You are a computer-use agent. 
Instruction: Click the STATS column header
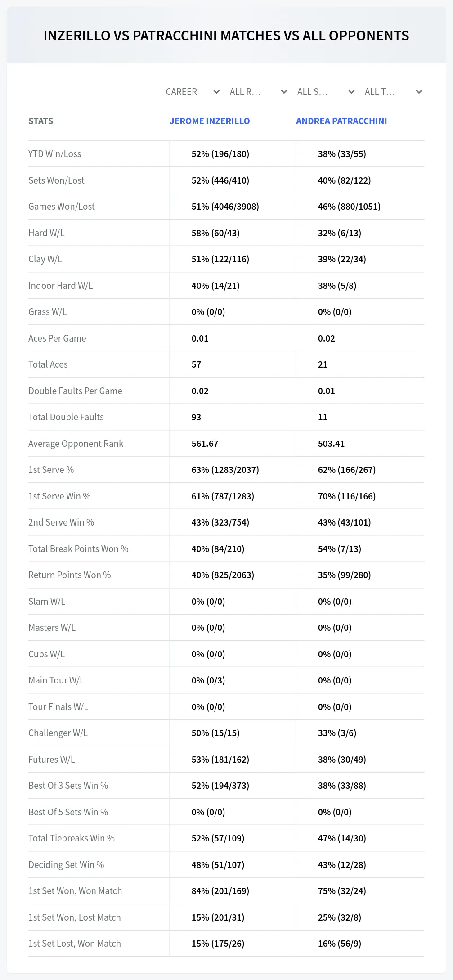click(x=40, y=121)
